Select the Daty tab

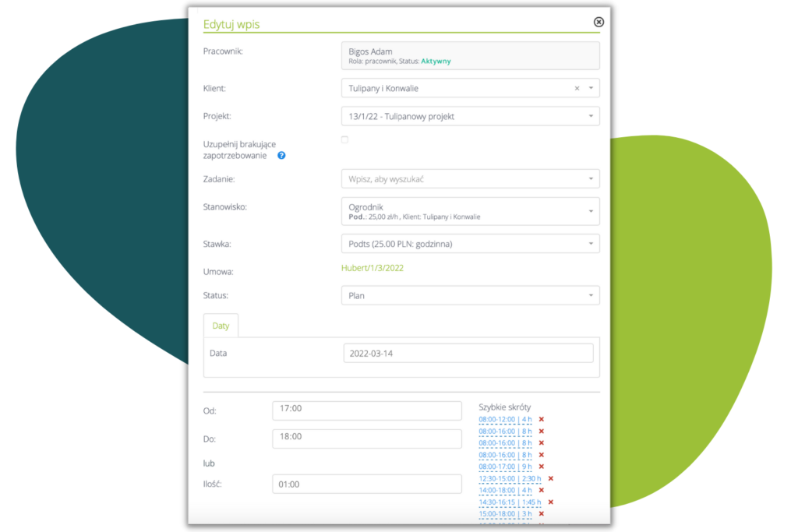pyautogui.click(x=221, y=326)
